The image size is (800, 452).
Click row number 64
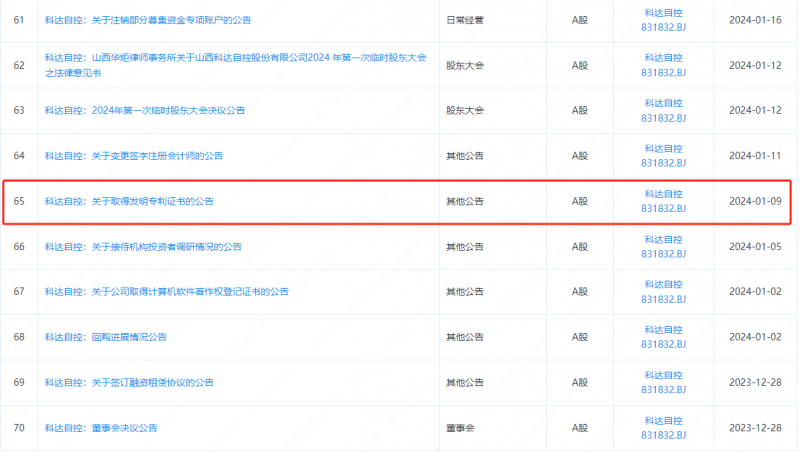click(19, 156)
